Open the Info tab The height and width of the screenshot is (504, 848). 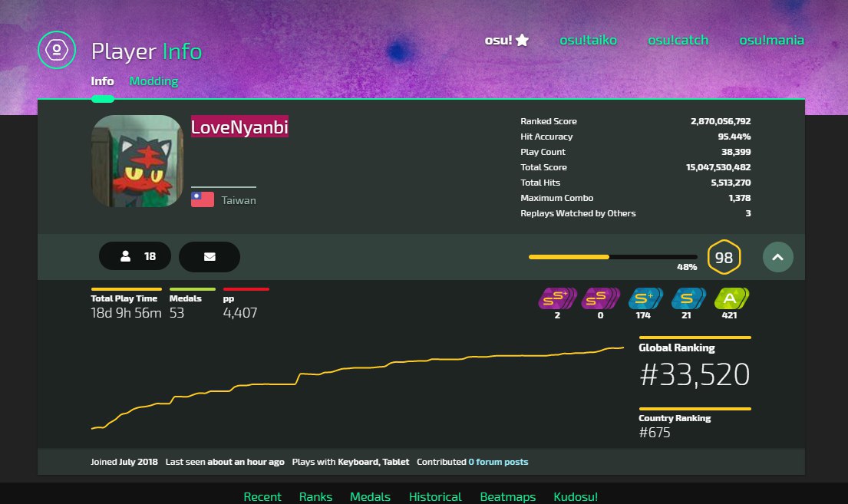click(102, 81)
